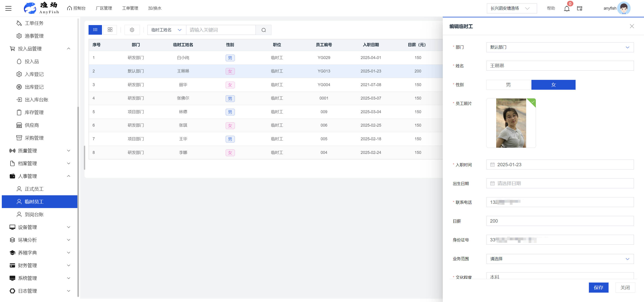Open the 厂区管理 top menu

pos(104,8)
